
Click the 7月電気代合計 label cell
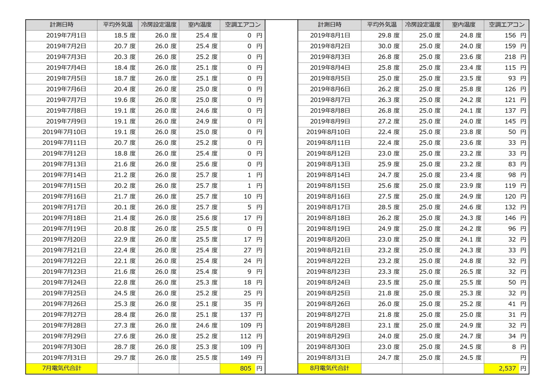coord(62,368)
